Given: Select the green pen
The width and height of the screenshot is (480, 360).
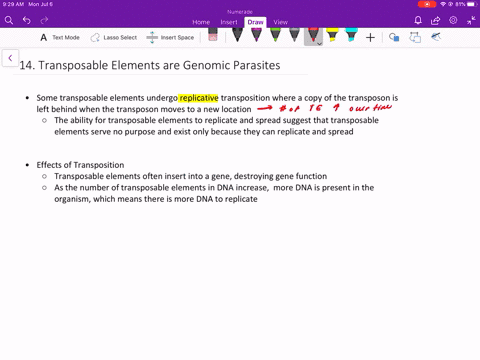Looking at the screenshot, I should (x=275, y=35).
